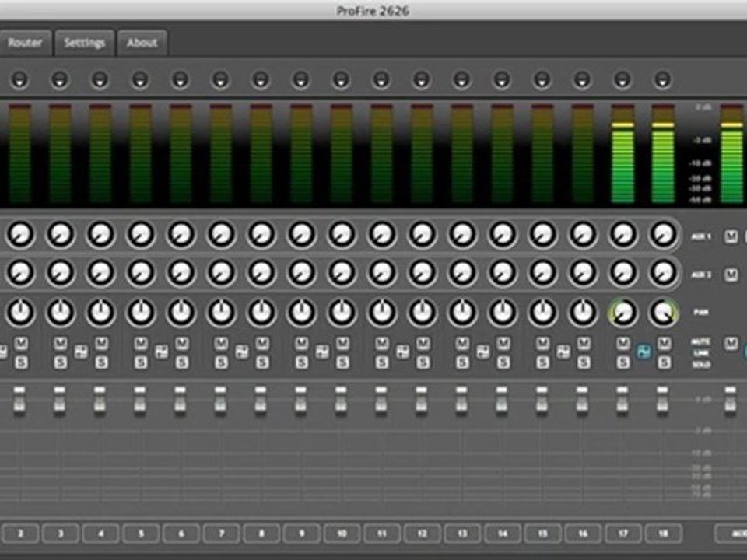Open the About tab
This screenshot has height=560, width=747.
(142, 43)
